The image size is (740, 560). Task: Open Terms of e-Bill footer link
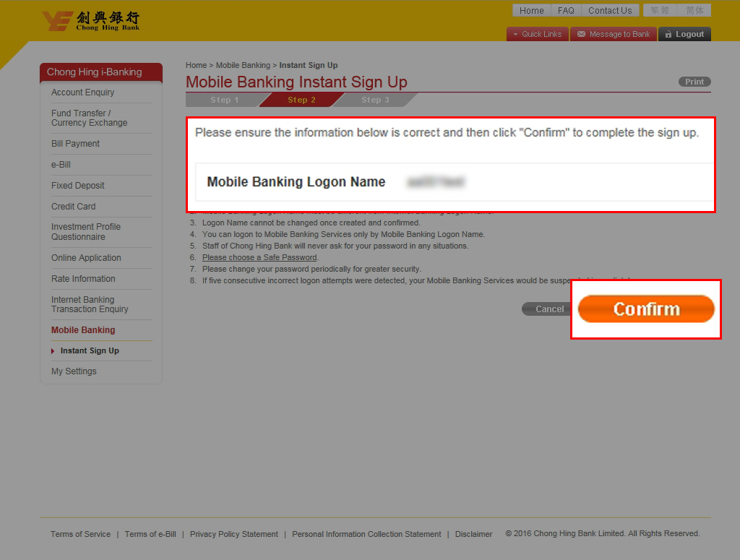tap(150, 534)
